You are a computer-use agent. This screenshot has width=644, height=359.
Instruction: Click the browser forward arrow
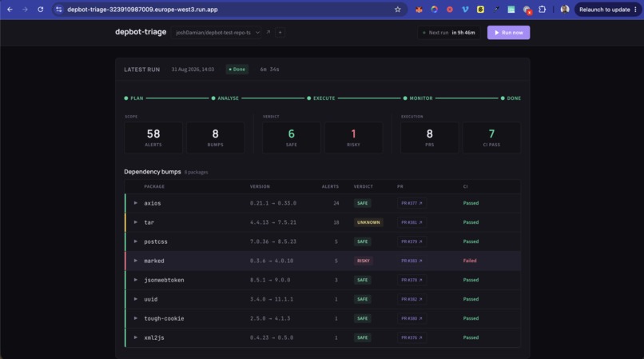[x=25, y=10]
